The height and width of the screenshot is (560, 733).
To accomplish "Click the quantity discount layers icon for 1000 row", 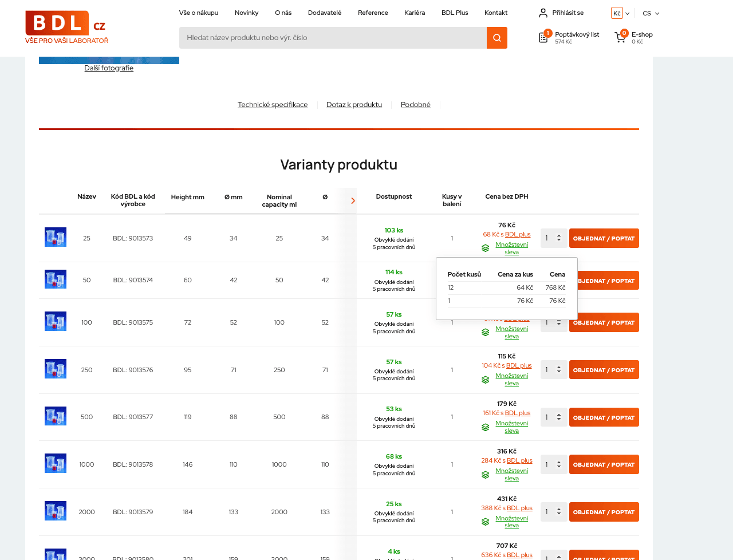I will [x=486, y=475].
